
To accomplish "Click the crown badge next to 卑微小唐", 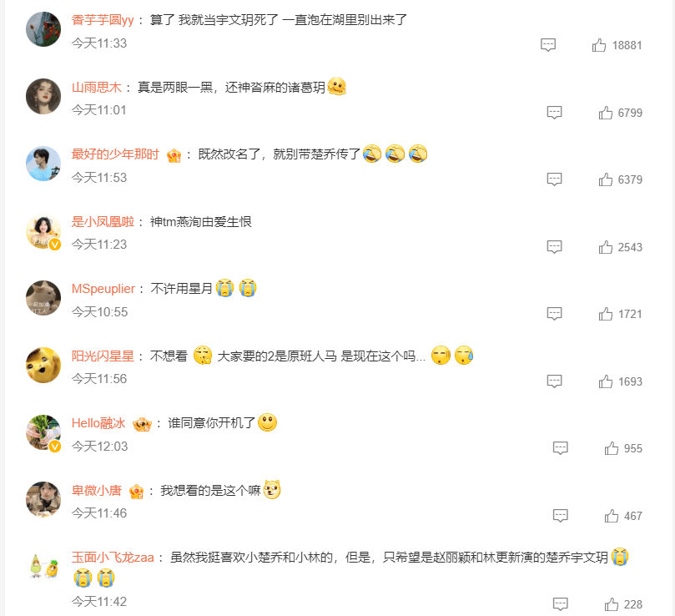I will tap(136, 491).
